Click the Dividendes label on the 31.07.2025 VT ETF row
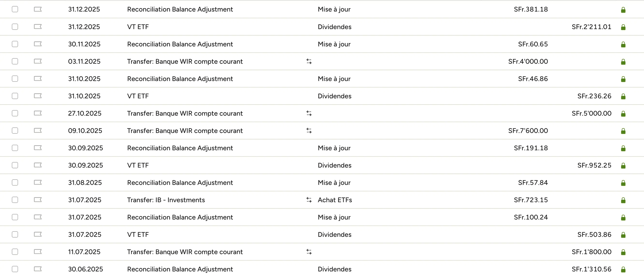644x276 pixels. (335, 234)
